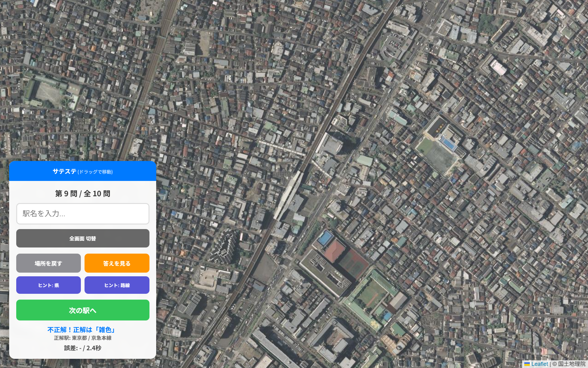Click the dark terraced apartment complex left of tracks

pos(225,247)
